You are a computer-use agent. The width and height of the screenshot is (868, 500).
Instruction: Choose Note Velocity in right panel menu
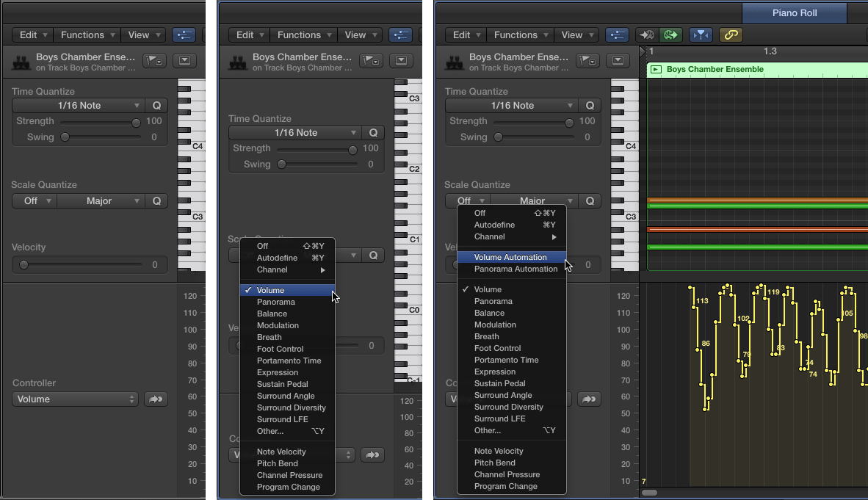click(x=512, y=451)
